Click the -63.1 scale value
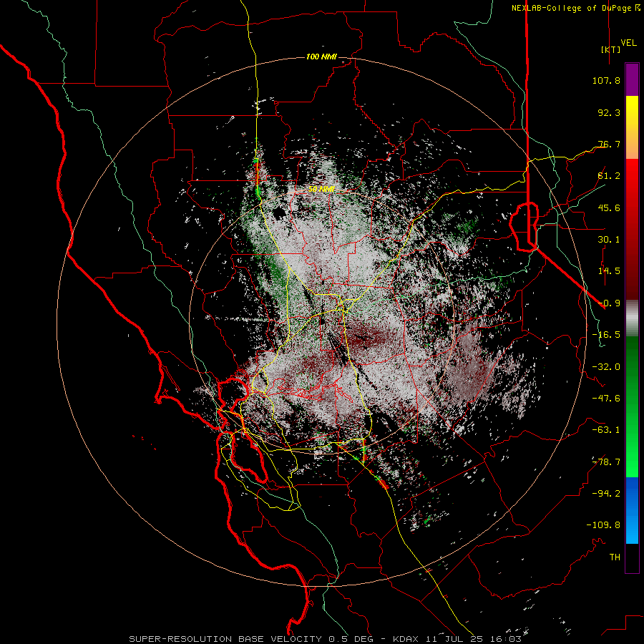This screenshot has height=644, width=644. click(606, 430)
